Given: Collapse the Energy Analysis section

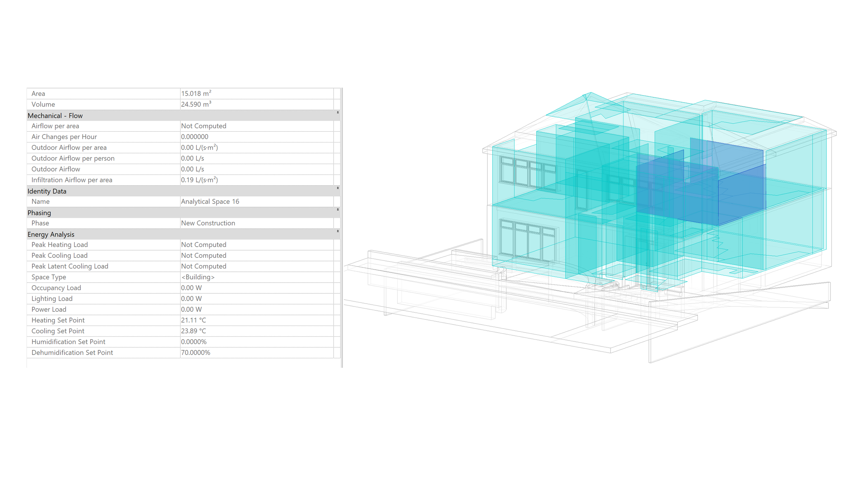Looking at the screenshot, I should [337, 231].
